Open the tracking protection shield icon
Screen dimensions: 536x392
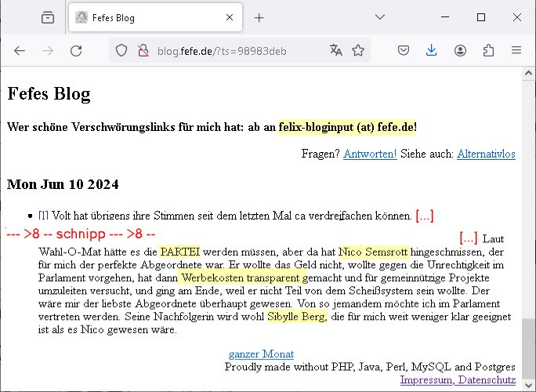coord(121,51)
